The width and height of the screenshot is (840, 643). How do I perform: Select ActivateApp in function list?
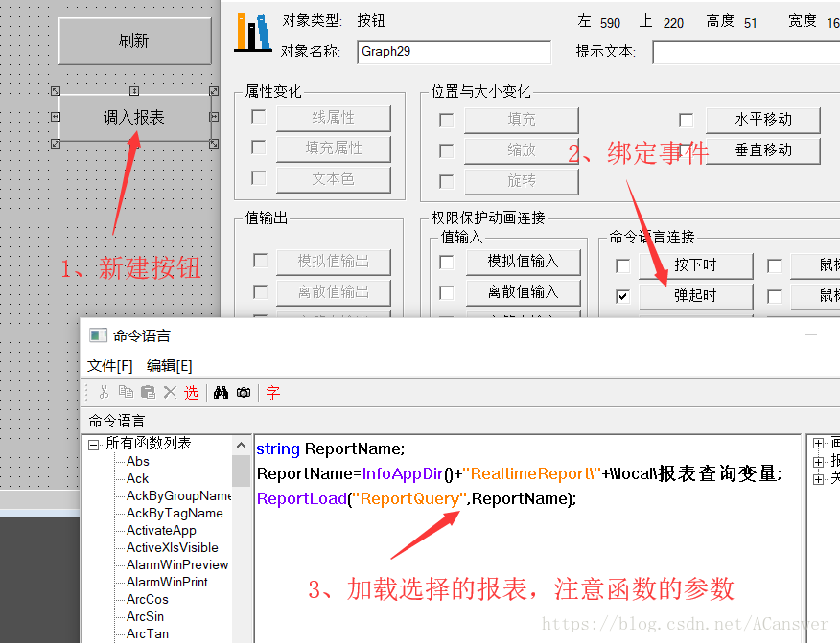[x=161, y=530]
